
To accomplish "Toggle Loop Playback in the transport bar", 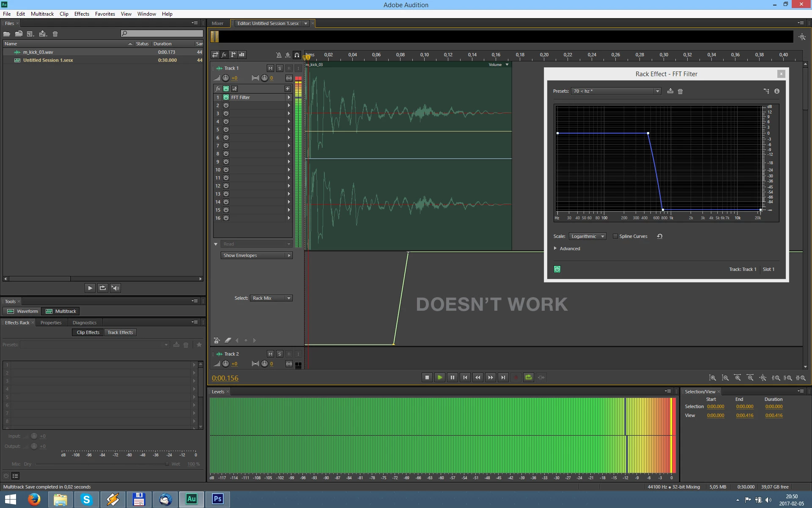I will coord(528,377).
